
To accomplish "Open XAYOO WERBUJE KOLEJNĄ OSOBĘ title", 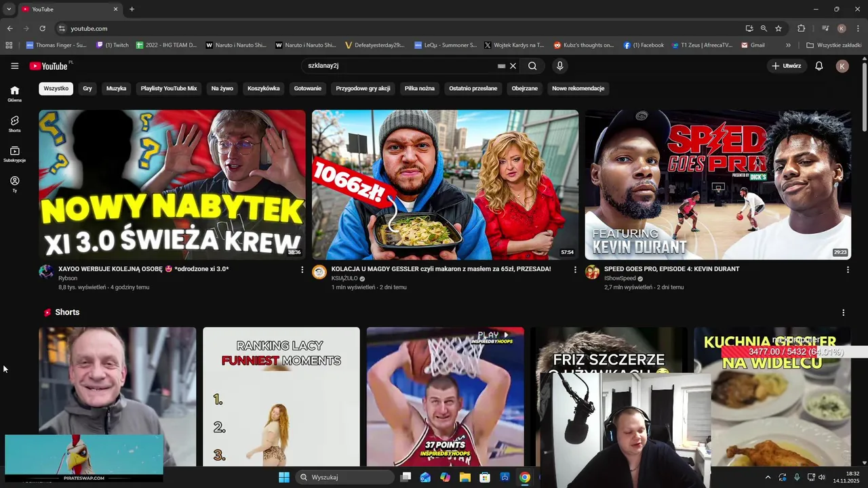I will pyautogui.click(x=144, y=269).
